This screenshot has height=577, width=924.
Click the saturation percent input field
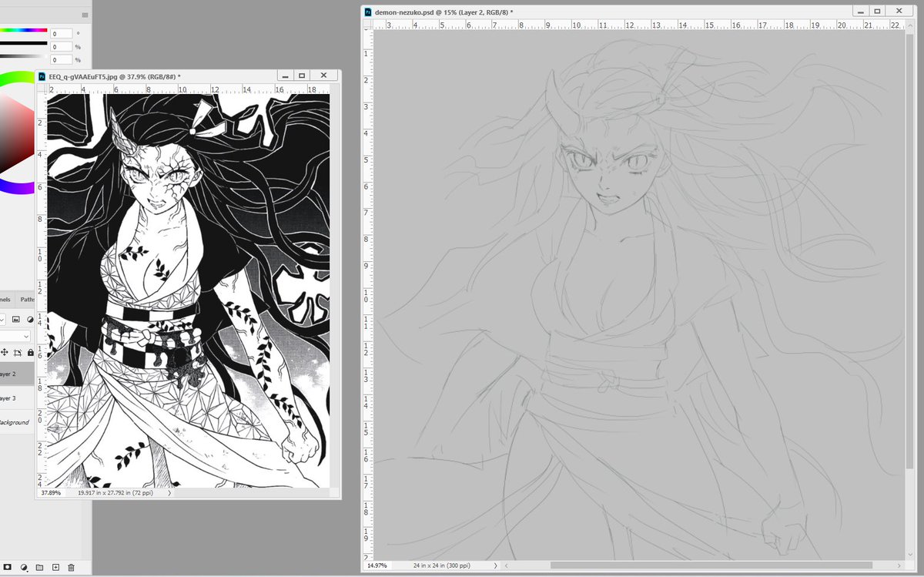coord(62,47)
